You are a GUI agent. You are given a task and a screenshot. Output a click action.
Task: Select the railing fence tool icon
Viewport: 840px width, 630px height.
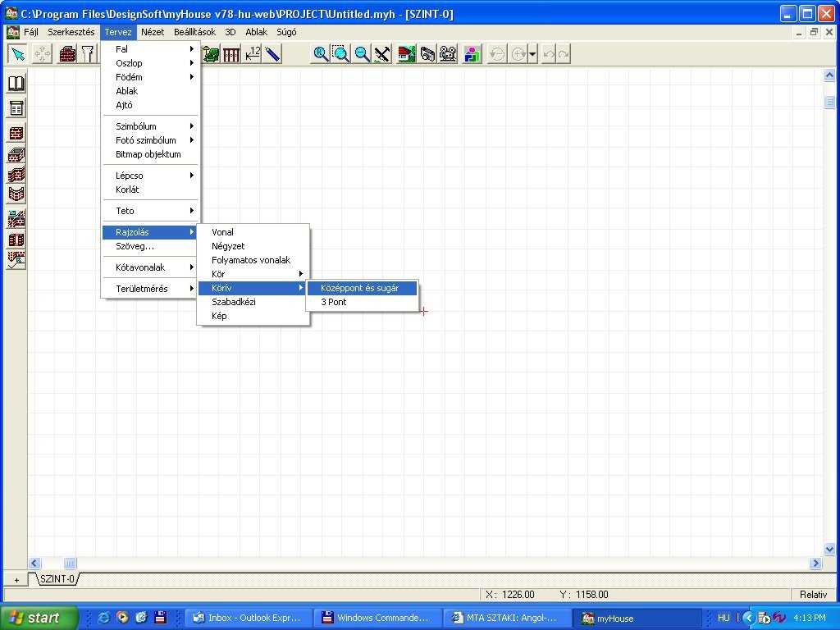point(231,54)
